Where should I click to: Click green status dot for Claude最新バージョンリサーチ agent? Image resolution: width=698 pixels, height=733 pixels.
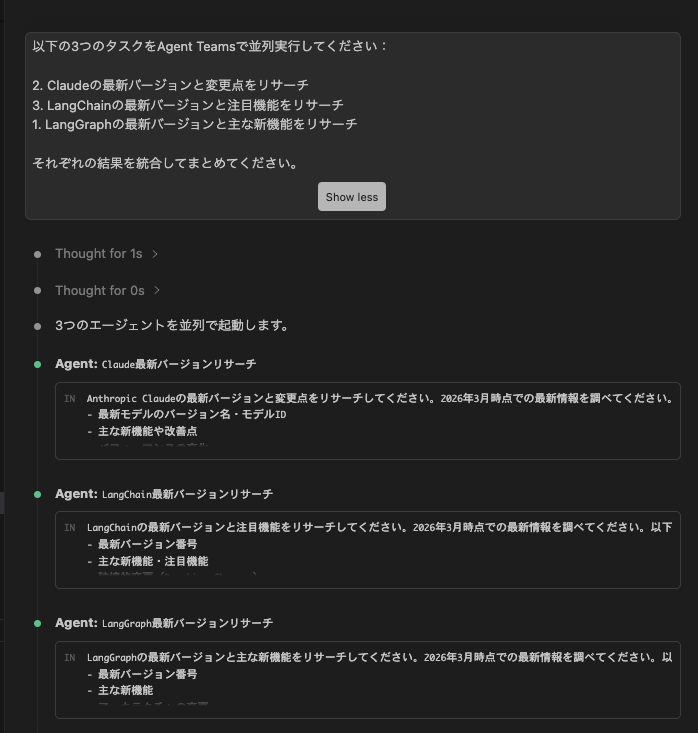tap(38, 364)
